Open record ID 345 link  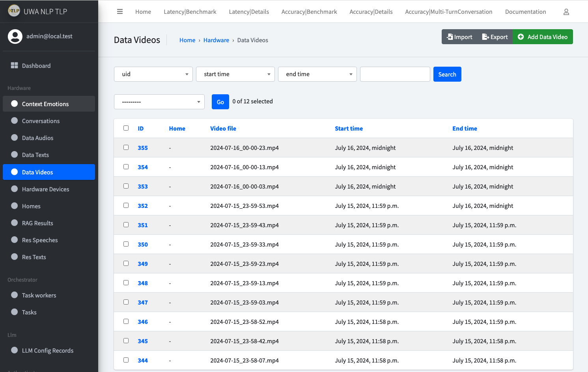(143, 341)
